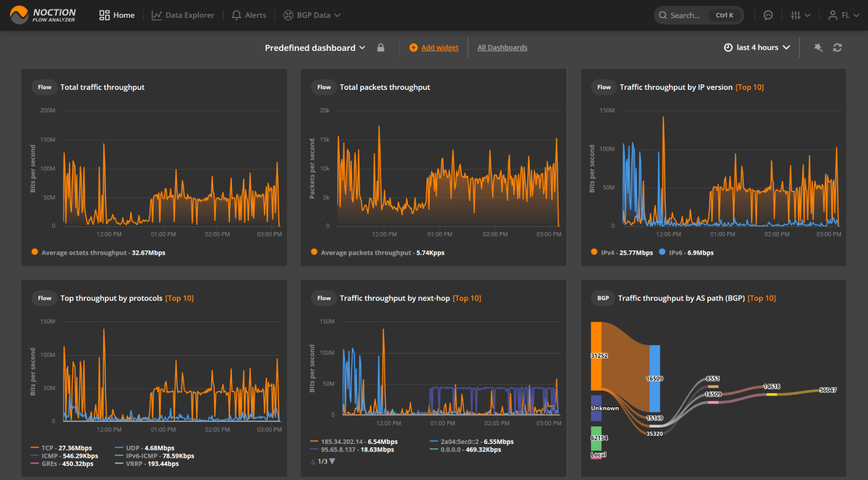
Task: Toggle the IPv6-ICMP legend entry
Action: tap(155, 456)
